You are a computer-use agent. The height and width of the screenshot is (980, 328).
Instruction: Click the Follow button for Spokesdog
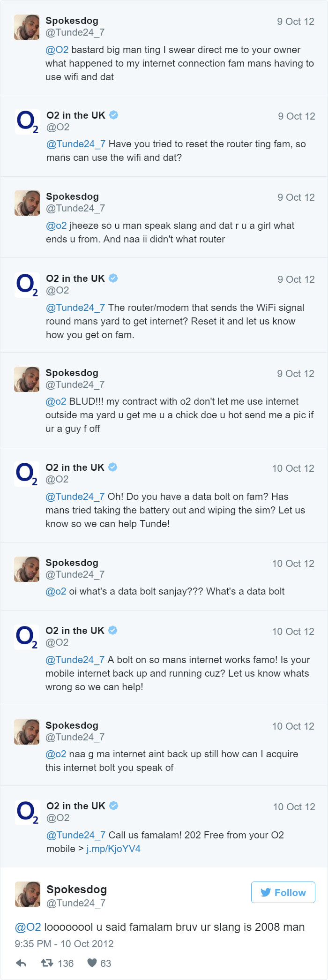click(283, 892)
